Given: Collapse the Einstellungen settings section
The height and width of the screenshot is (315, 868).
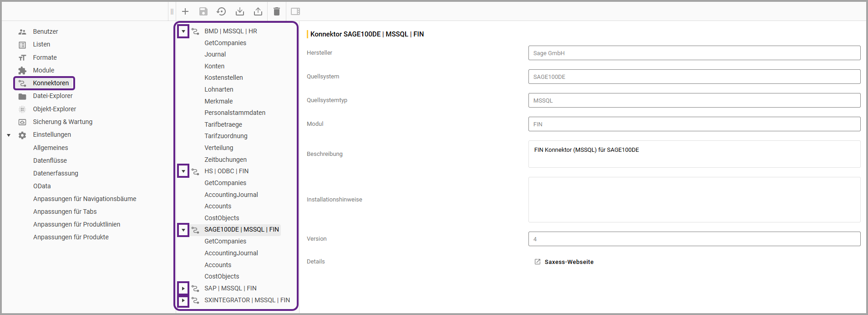Looking at the screenshot, I should point(9,135).
